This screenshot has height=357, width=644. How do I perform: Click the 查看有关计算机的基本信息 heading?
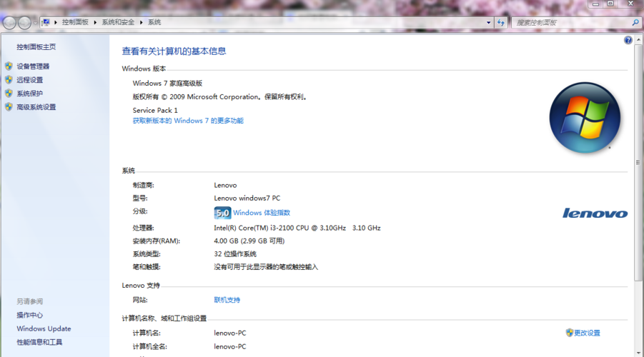pos(174,51)
